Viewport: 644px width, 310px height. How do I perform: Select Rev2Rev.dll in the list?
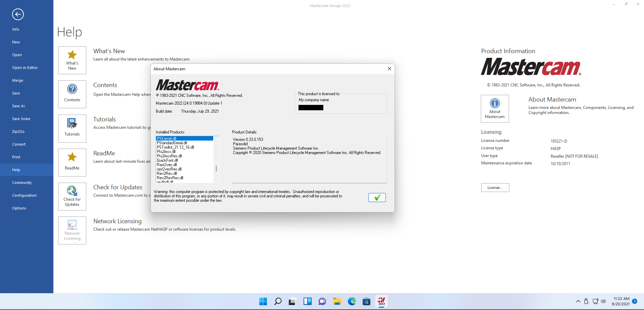[185, 173]
